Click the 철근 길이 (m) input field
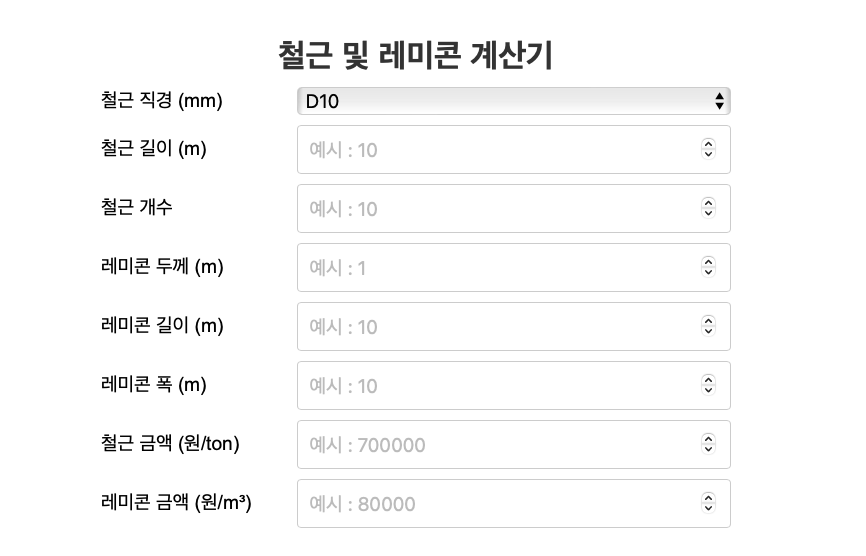Image resolution: width=866 pixels, height=556 pixels. (x=498, y=150)
